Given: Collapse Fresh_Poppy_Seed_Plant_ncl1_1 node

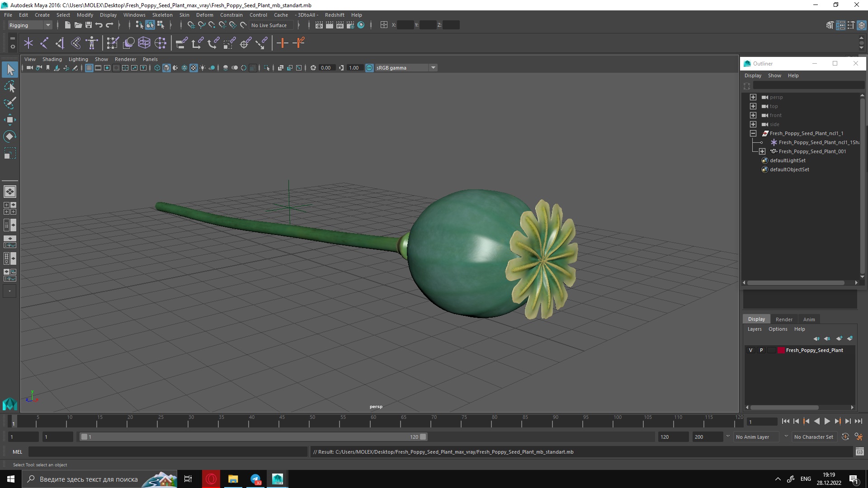Looking at the screenshot, I should (x=753, y=134).
